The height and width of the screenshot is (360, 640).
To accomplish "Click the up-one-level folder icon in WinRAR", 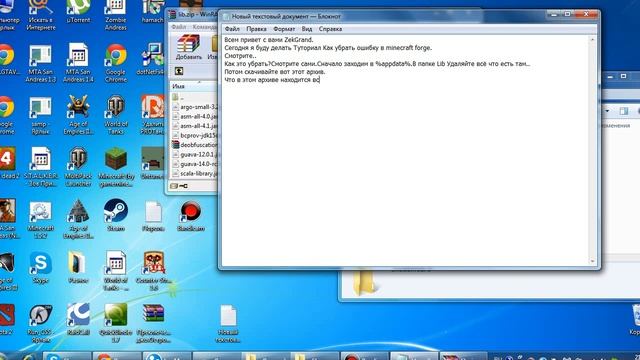I will (x=179, y=71).
